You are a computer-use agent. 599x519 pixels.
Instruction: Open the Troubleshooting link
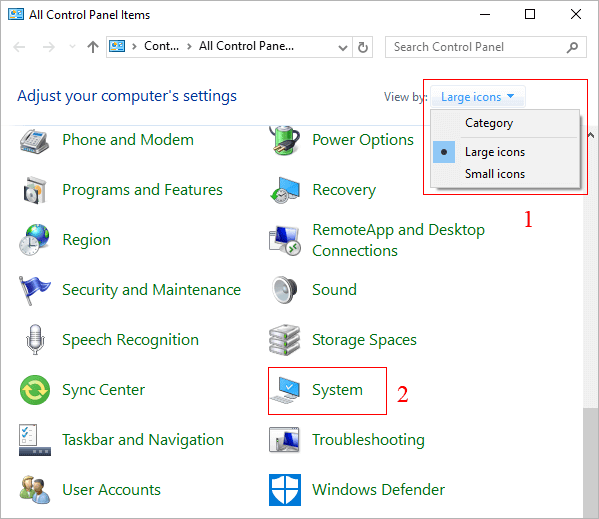tap(368, 440)
